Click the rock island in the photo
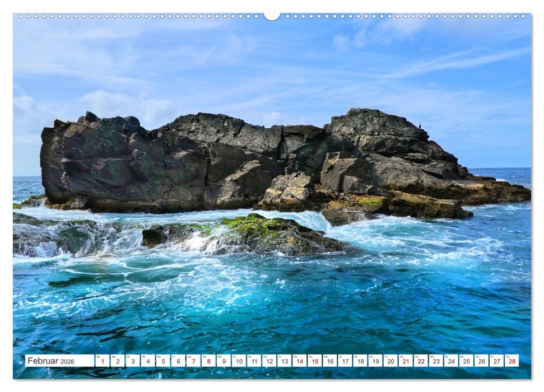The height and width of the screenshot is (392, 544). pyautogui.click(x=252, y=157)
